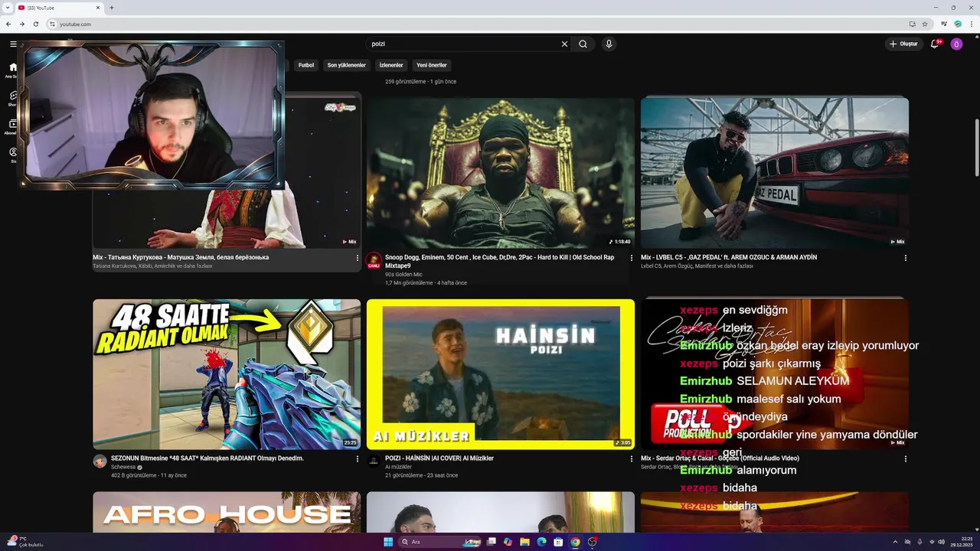Open the 50 Cent throne video thumbnail
980x551 pixels.
click(x=501, y=172)
